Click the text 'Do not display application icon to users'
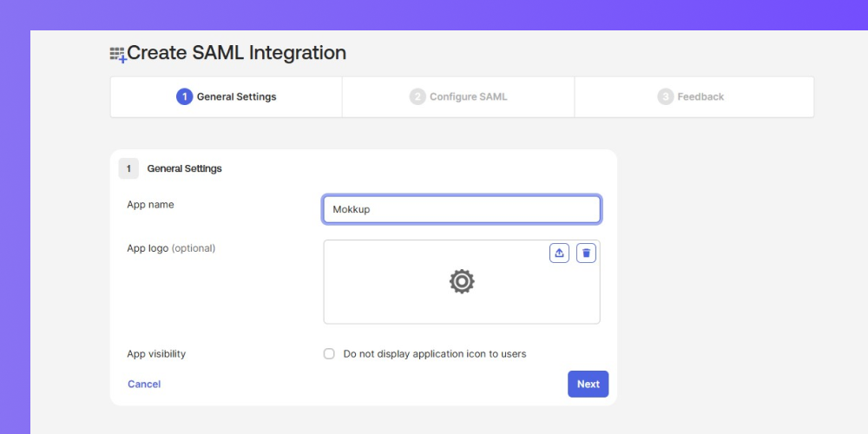 [435, 354]
